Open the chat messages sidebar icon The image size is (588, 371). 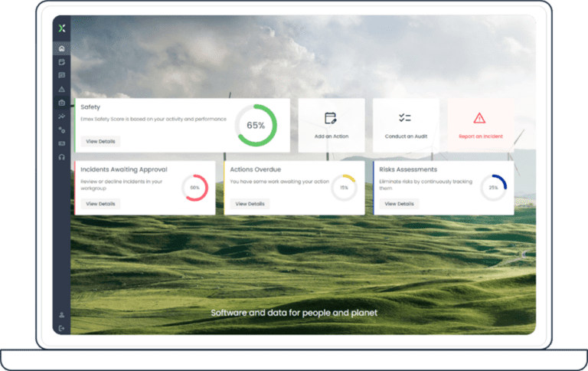pos(61,75)
